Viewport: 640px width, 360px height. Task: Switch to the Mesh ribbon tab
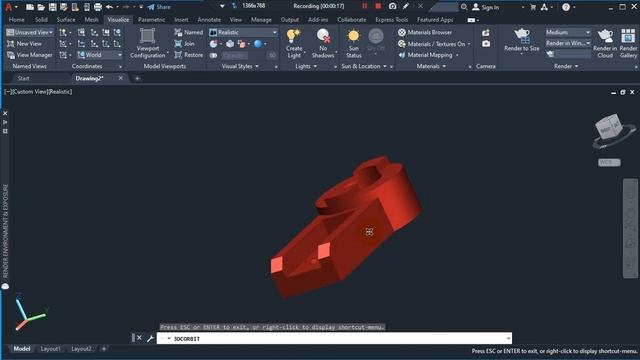(91, 20)
